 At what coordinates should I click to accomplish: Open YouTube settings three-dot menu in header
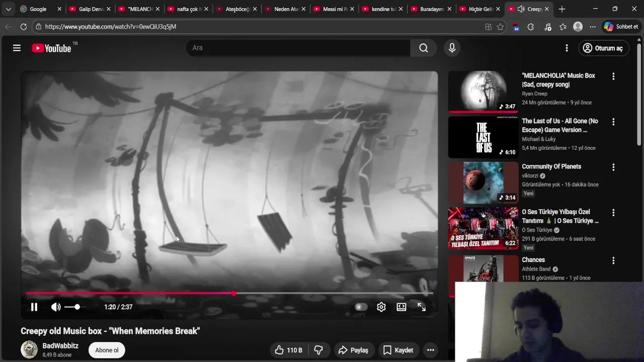567,48
